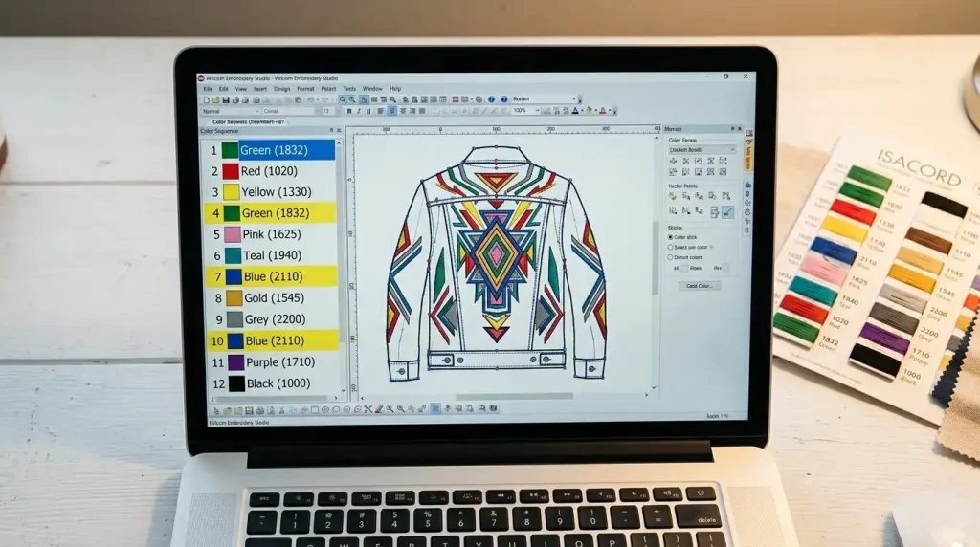Open the Help menu
This screenshot has width=980, height=547.
(x=395, y=89)
